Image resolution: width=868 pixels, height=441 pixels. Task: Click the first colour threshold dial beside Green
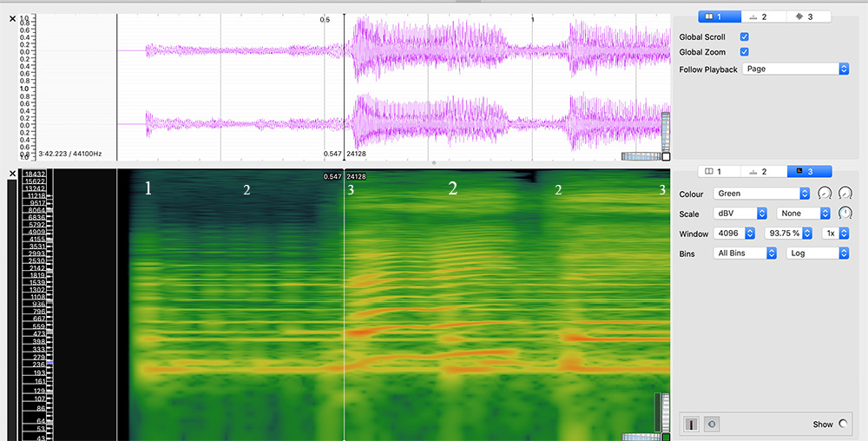pos(825,193)
